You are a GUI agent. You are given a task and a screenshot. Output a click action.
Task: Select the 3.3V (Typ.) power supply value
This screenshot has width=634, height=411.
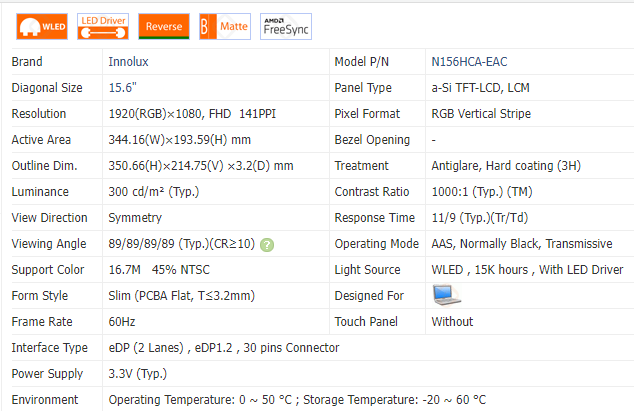(137, 373)
